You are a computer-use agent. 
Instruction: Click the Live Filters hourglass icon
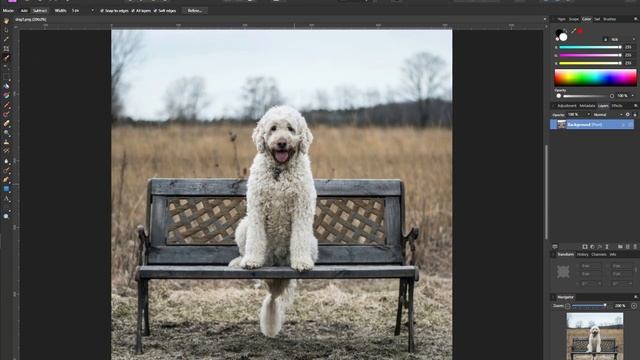click(607, 247)
